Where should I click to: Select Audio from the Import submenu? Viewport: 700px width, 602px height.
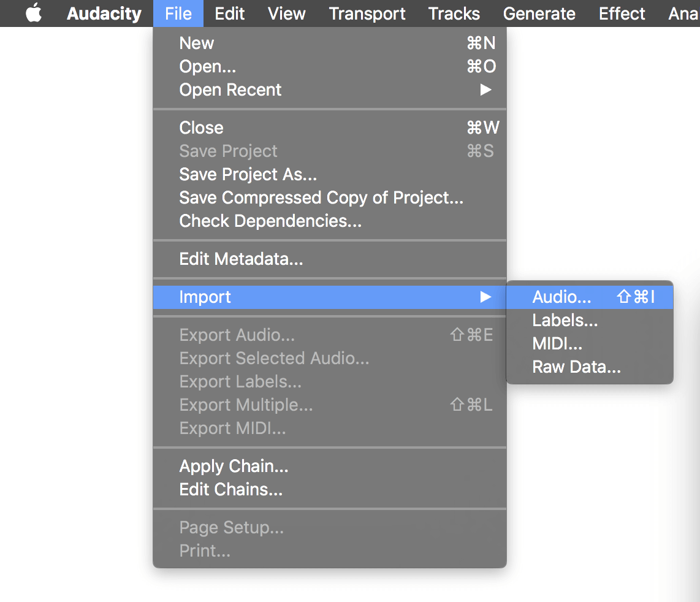click(x=560, y=296)
